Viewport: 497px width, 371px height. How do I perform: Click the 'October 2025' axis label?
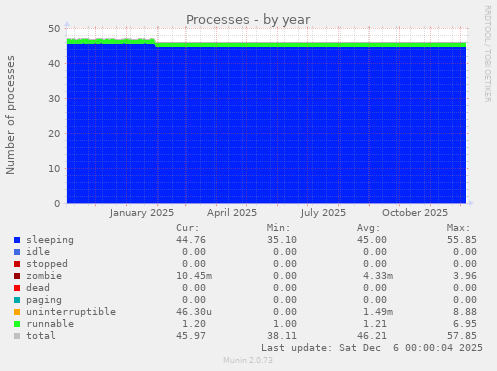415,213
